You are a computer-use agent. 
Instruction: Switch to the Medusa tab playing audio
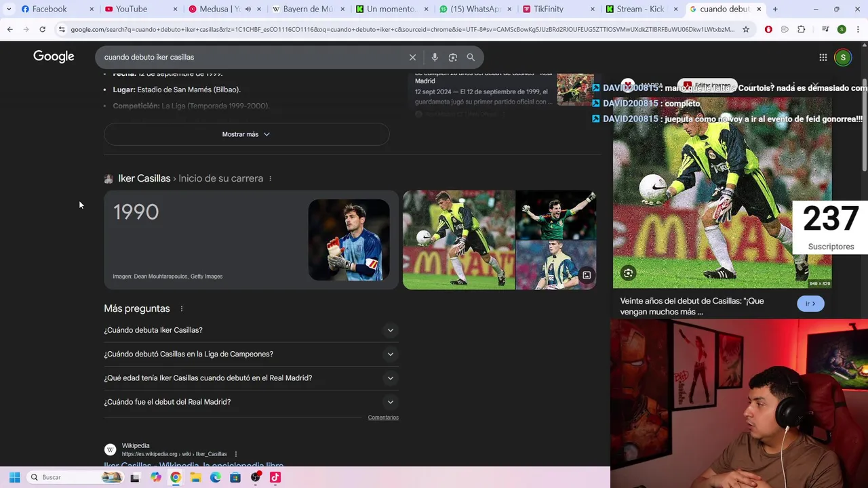(x=224, y=9)
